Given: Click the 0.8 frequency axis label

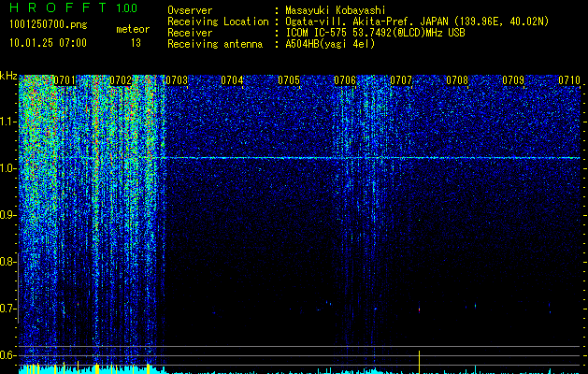Looking at the screenshot, I should [x=7, y=262].
